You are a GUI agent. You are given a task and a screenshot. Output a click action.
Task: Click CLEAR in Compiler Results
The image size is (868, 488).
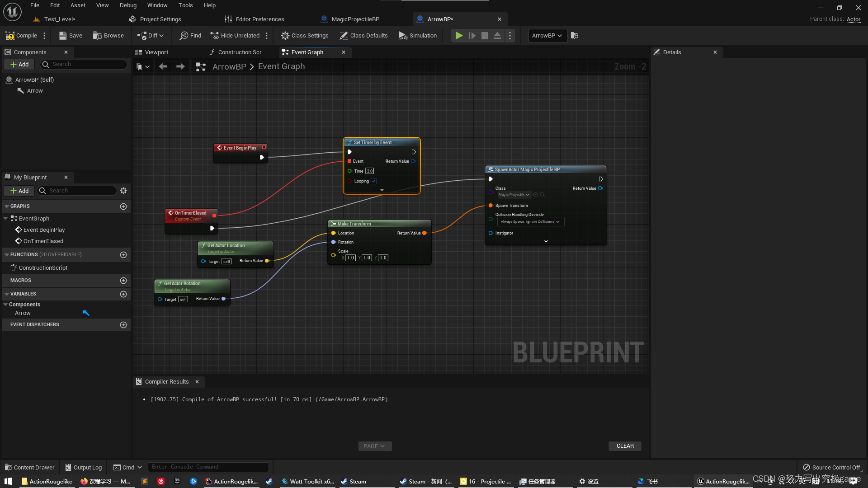point(625,446)
